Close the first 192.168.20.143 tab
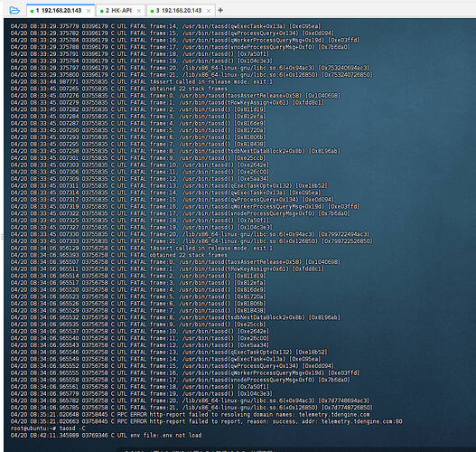 click(x=89, y=11)
